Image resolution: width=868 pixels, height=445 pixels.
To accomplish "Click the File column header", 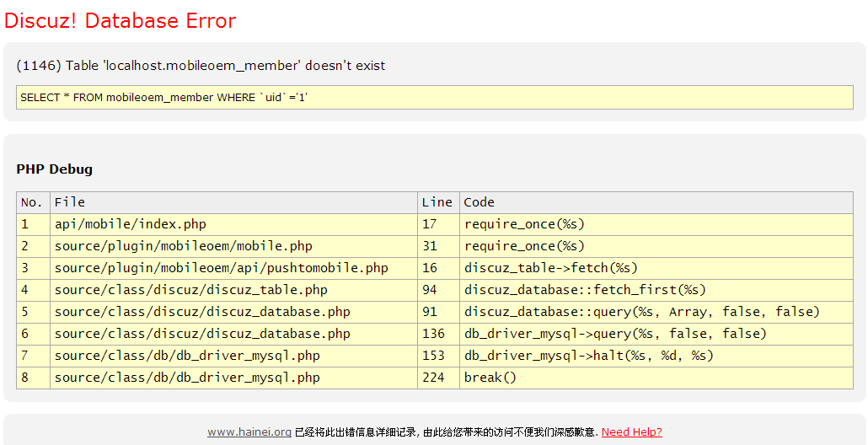I will (x=233, y=202).
